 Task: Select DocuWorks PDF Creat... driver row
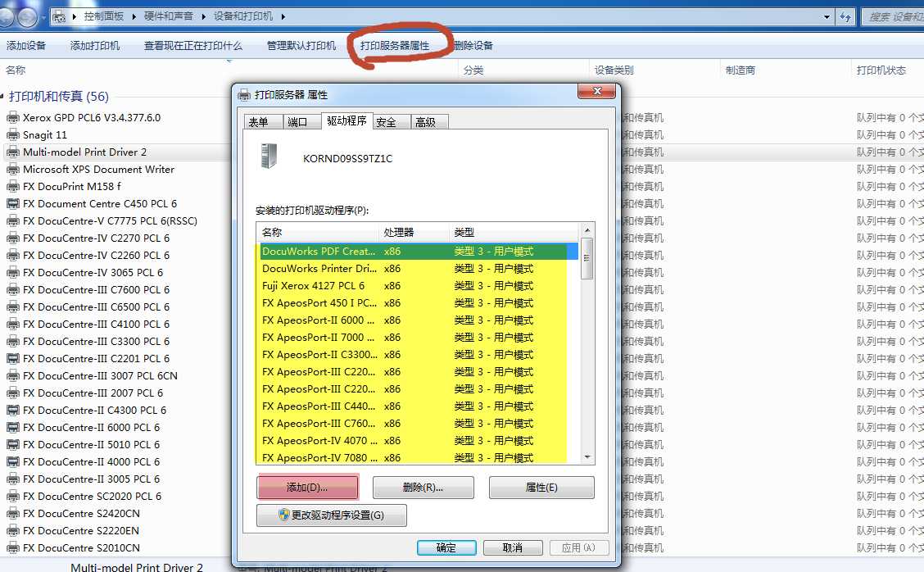(419, 252)
